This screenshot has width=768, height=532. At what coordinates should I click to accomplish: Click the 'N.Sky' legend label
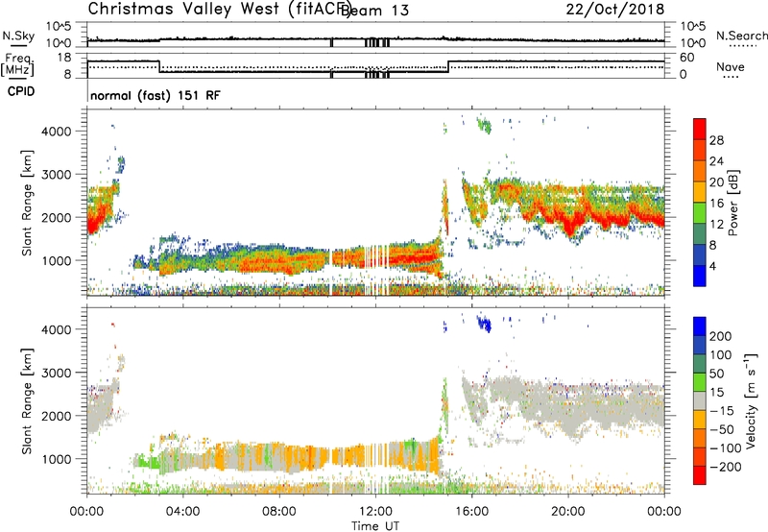click(18, 36)
